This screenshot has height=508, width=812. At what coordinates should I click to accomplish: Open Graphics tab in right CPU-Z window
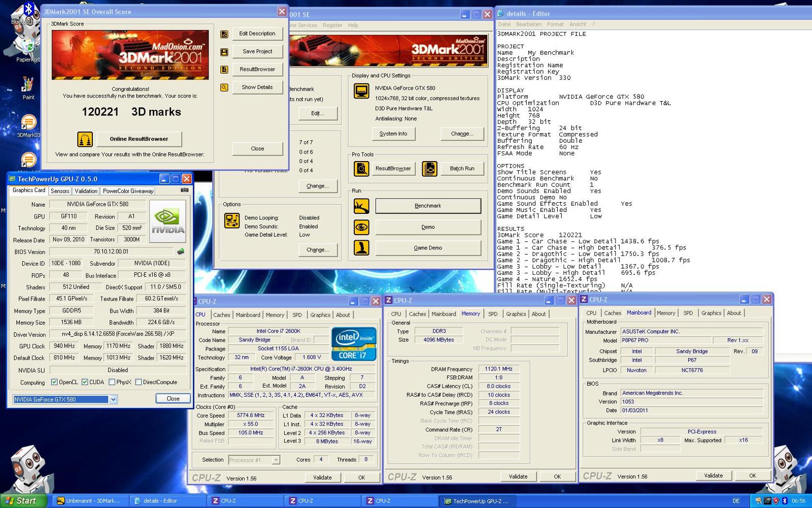click(711, 313)
